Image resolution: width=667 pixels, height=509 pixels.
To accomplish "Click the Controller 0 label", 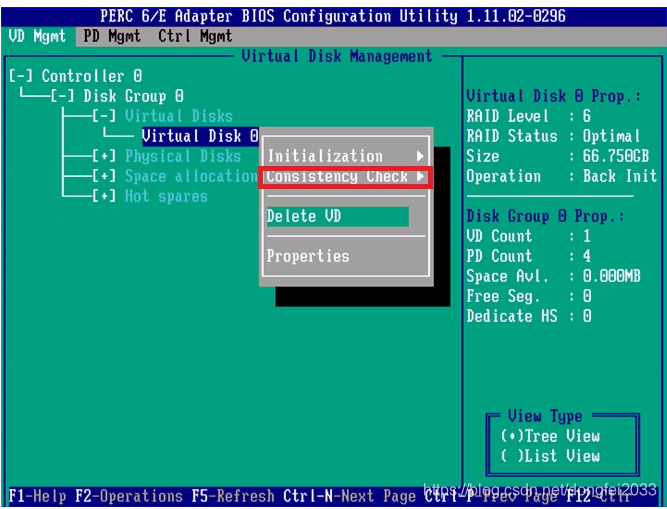I will [x=91, y=76].
